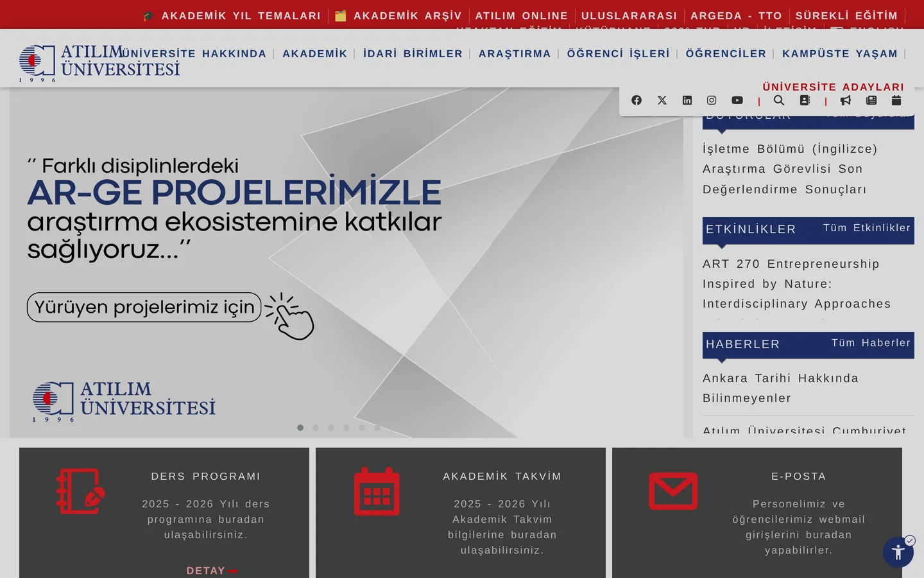This screenshot has width=924, height=578.
Task: Click the search magnifier icon
Action: 779,100
